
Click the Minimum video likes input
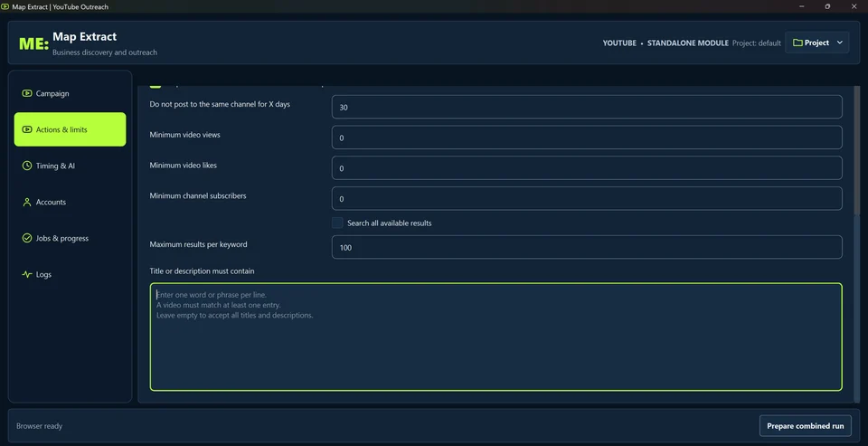click(x=587, y=168)
